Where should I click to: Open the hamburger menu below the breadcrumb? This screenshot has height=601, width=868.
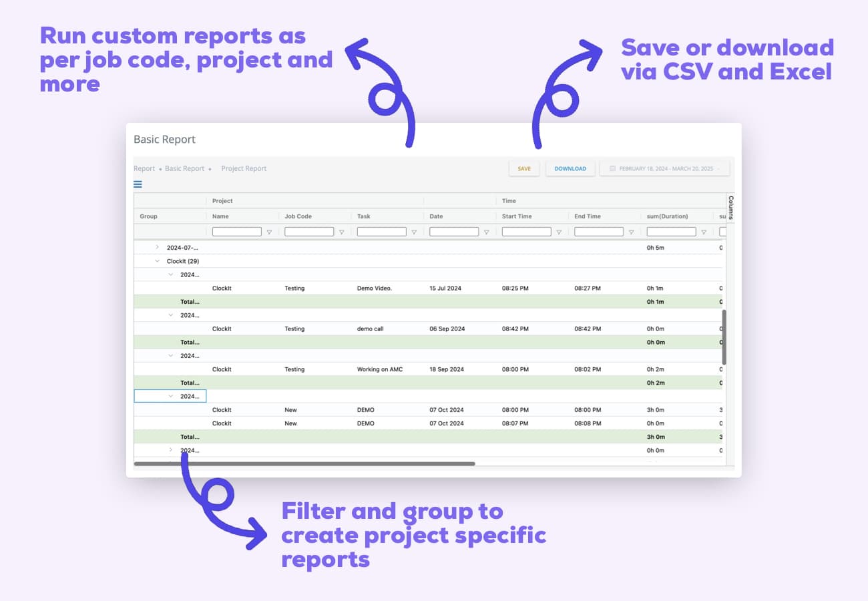pos(138,184)
